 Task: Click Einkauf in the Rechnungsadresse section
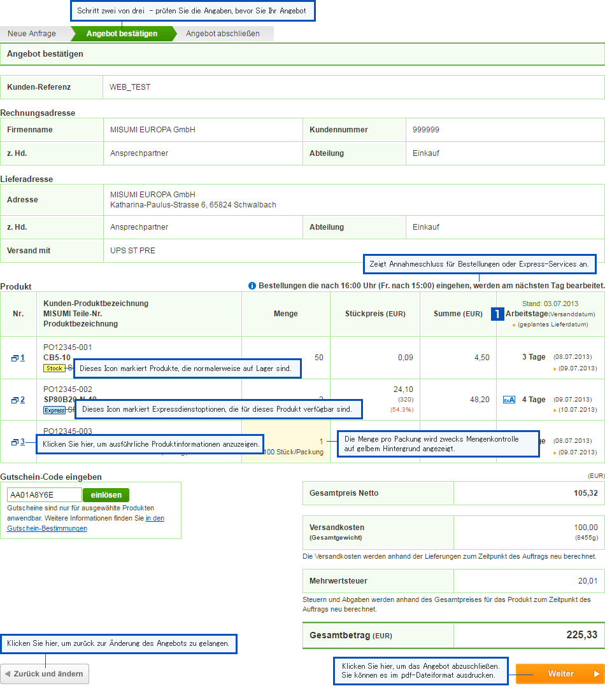(x=426, y=153)
